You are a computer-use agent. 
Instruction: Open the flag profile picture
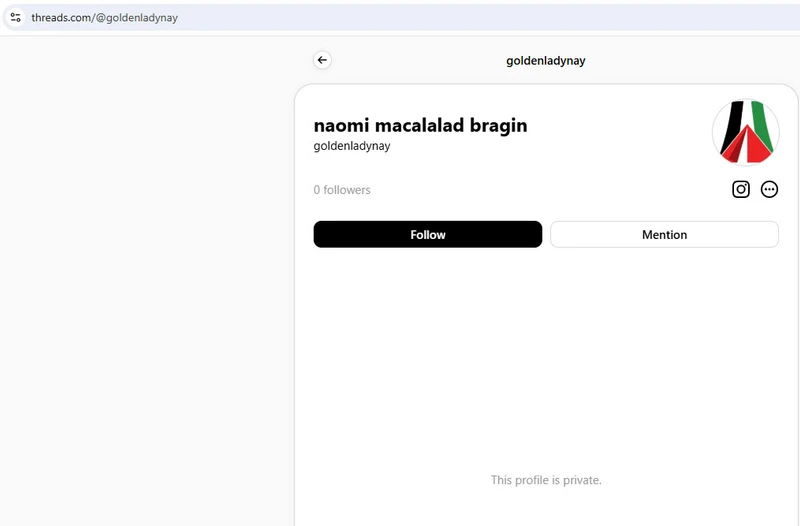745,132
